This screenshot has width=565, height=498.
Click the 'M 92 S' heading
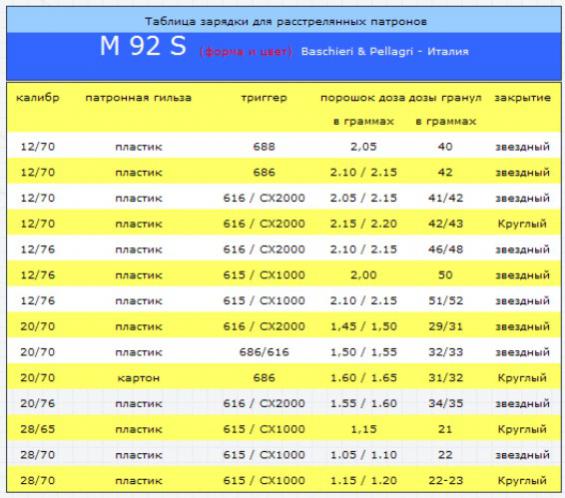(143, 46)
